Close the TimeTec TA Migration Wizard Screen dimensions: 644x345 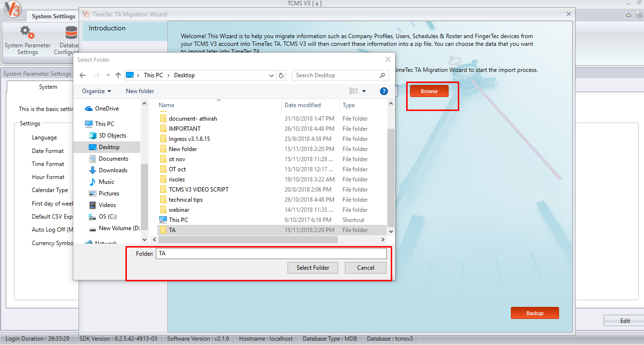pos(568,14)
